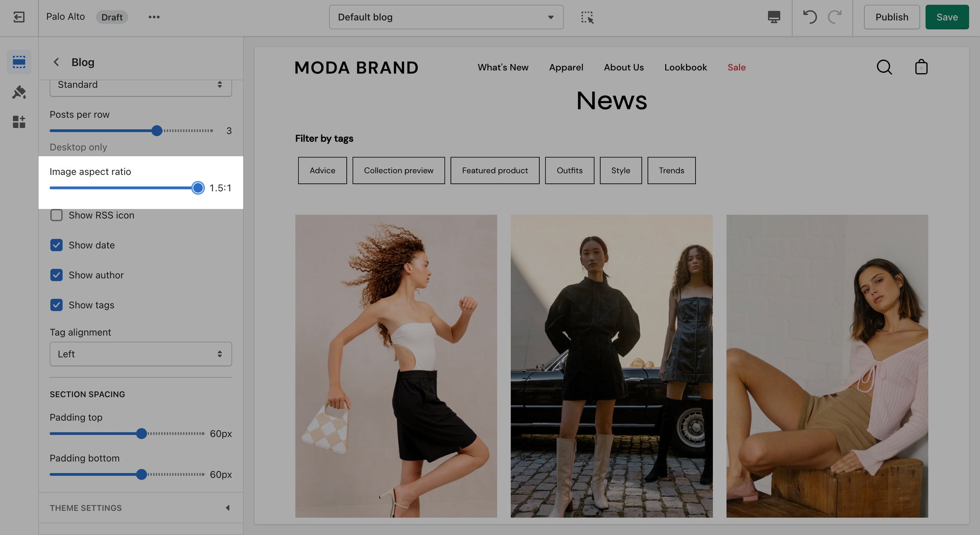Image resolution: width=980 pixels, height=535 pixels.
Task: Toggle the Show author checkbox
Action: pos(56,275)
